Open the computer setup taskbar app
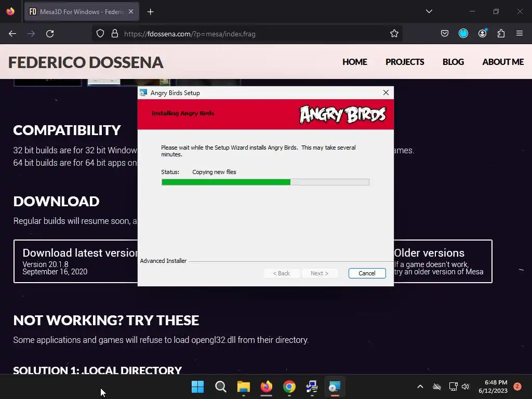The height and width of the screenshot is (399, 532). click(312, 387)
